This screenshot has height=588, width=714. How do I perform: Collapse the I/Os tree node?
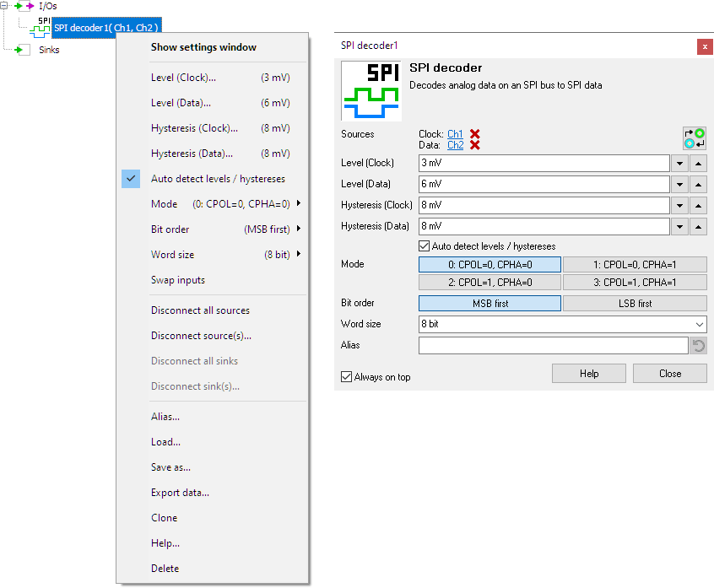pos(3,6)
